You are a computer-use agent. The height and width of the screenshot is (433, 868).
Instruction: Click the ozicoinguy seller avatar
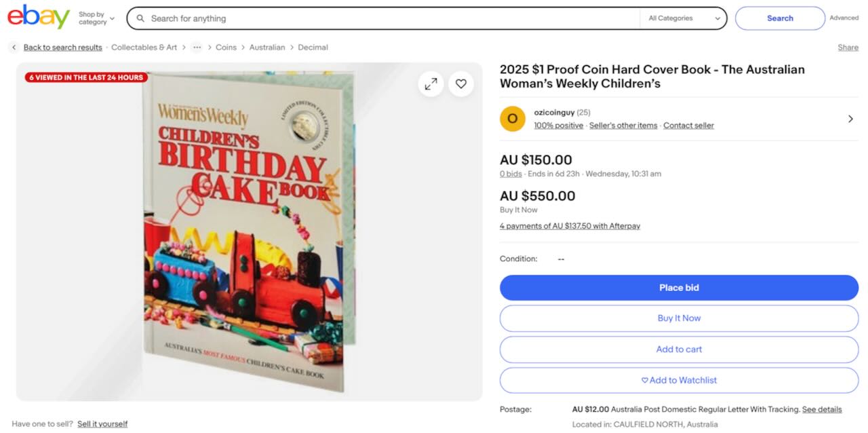(x=512, y=119)
